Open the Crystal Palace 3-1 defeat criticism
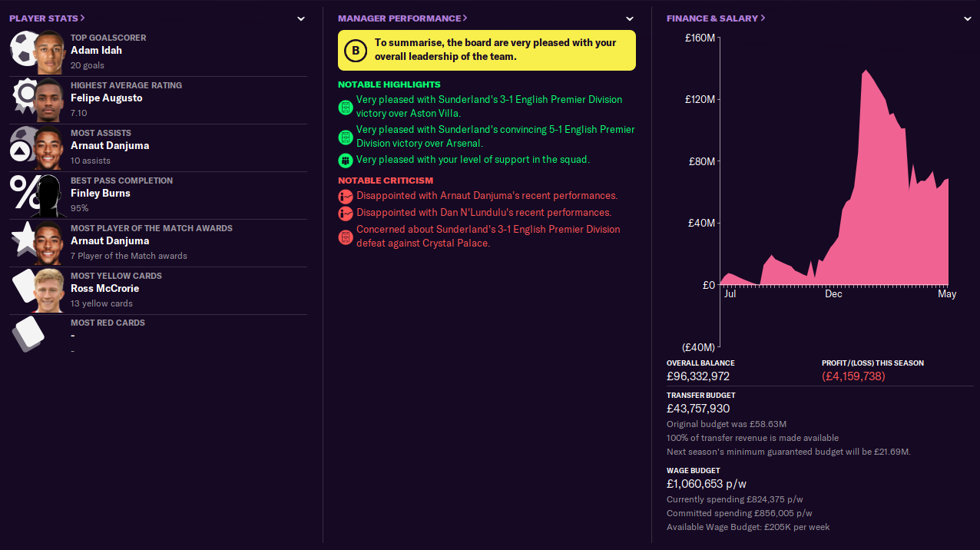980x550 pixels. click(488, 237)
